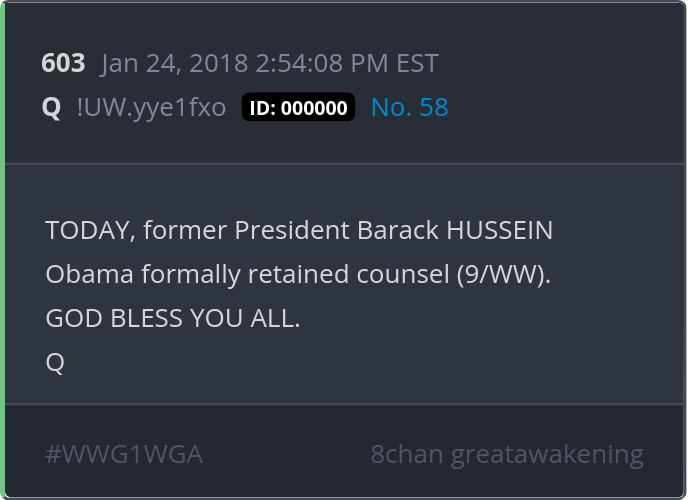Click the Q signature ending the post
688x500 pixels.
point(55,362)
